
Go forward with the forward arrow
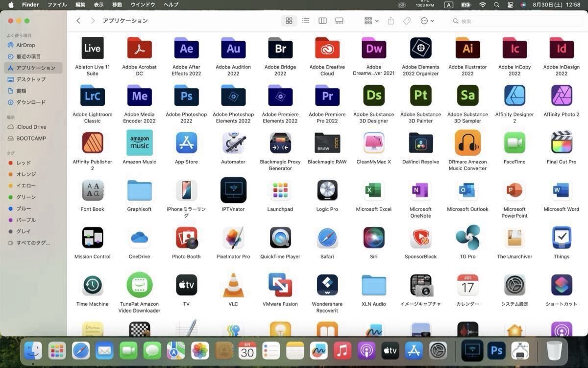(x=93, y=21)
